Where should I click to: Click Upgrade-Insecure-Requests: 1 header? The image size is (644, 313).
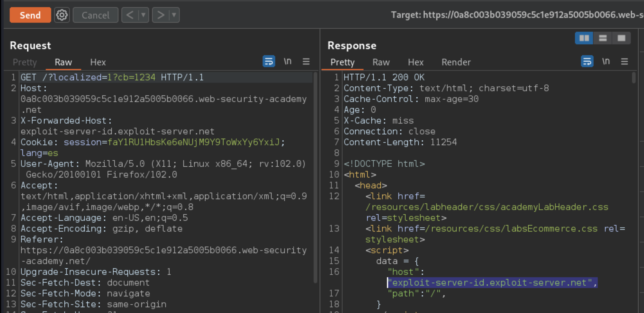click(96, 272)
